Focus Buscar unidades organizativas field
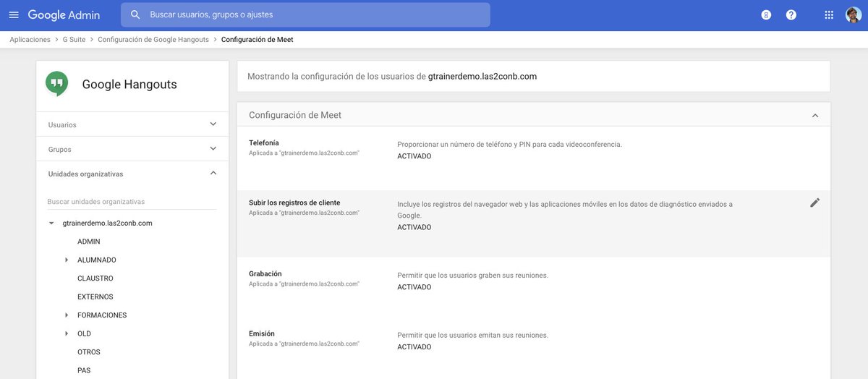 point(132,201)
